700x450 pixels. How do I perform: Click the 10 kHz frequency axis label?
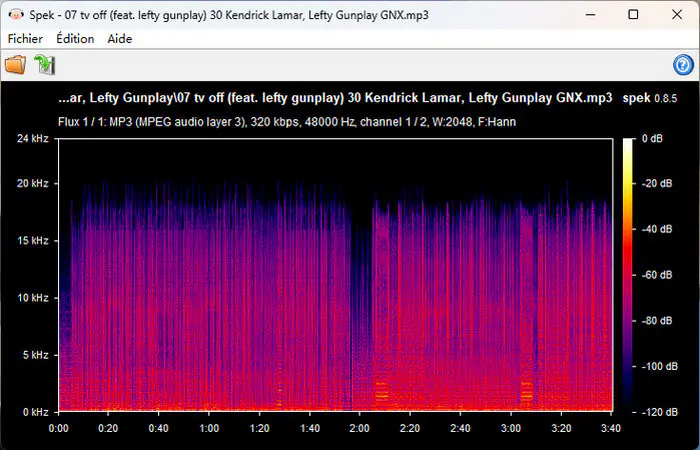(33, 298)
